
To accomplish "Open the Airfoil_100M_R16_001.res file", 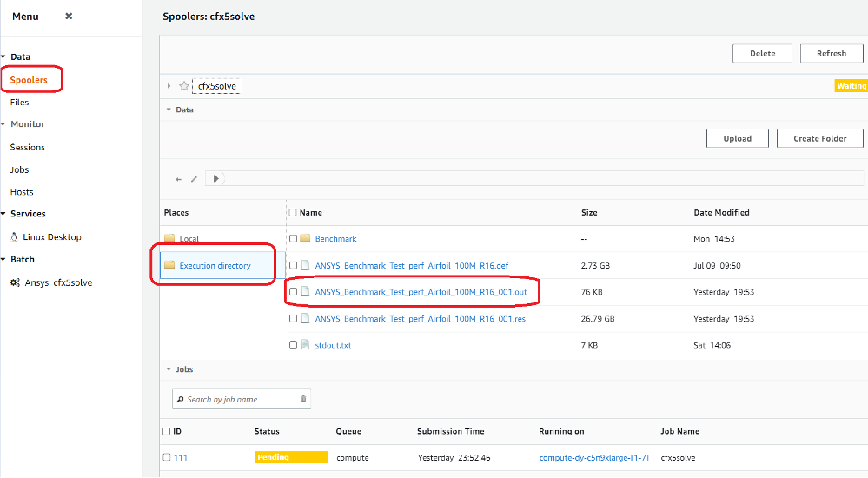I will (421, 319).
